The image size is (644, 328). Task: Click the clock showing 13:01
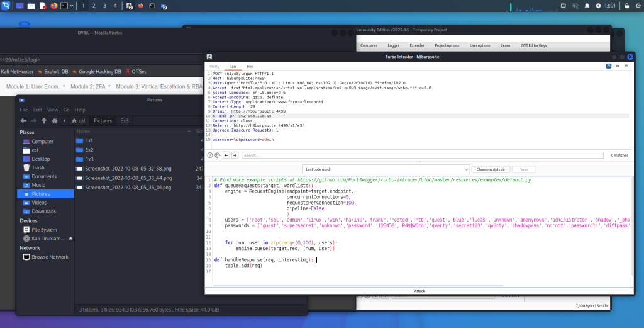pos(610,6)
